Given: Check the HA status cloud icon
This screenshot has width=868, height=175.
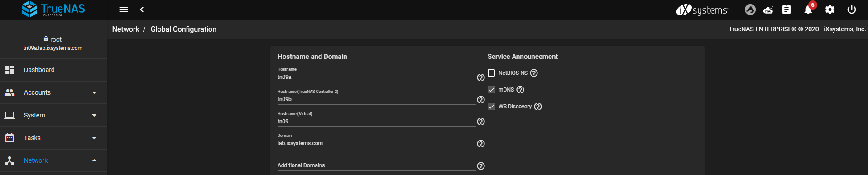Looking at the screenshot, I should pos(768,10).
